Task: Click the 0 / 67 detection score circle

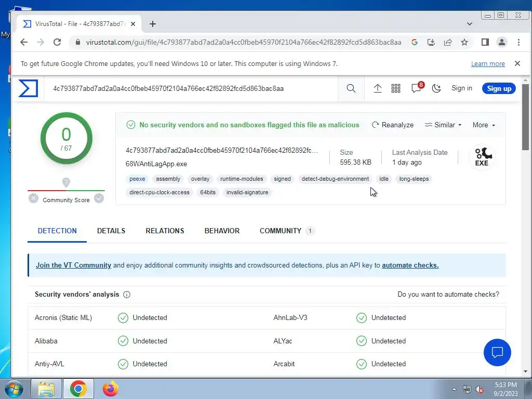Action: click(x=66, y=138)
